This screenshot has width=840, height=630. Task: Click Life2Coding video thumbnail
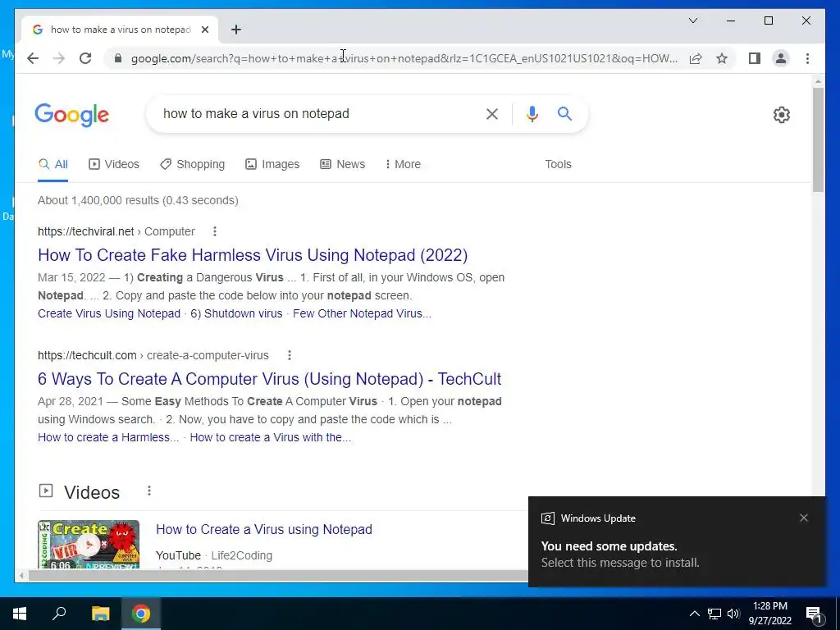point(89,545)
